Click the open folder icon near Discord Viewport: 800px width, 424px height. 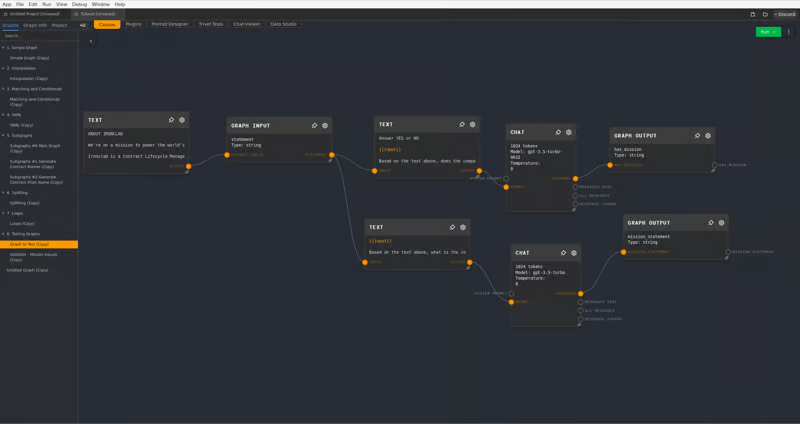coord(765,14)
